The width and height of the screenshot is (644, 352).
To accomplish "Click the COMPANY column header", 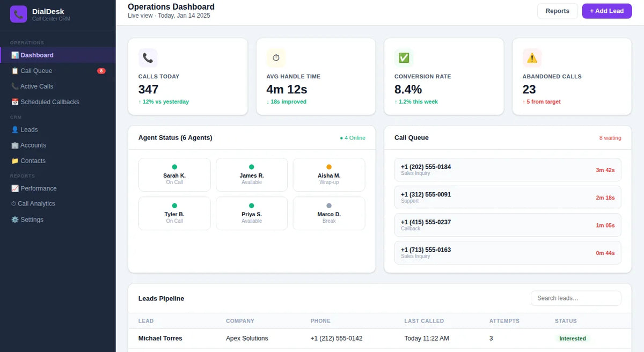I will [x=240, y=321].
